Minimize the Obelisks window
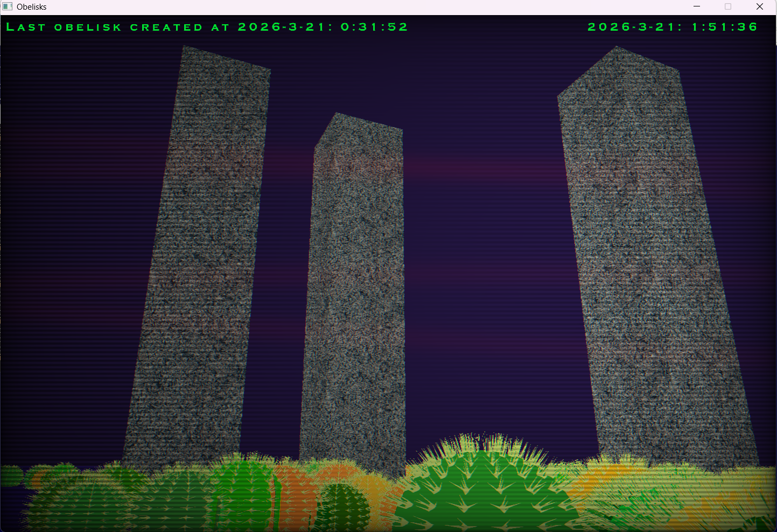Viewport: 777px width, 532px height. point(697,6)
